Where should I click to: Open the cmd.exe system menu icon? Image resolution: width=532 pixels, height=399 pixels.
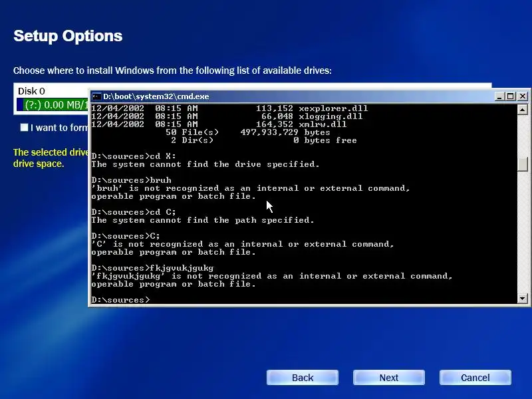96,96
